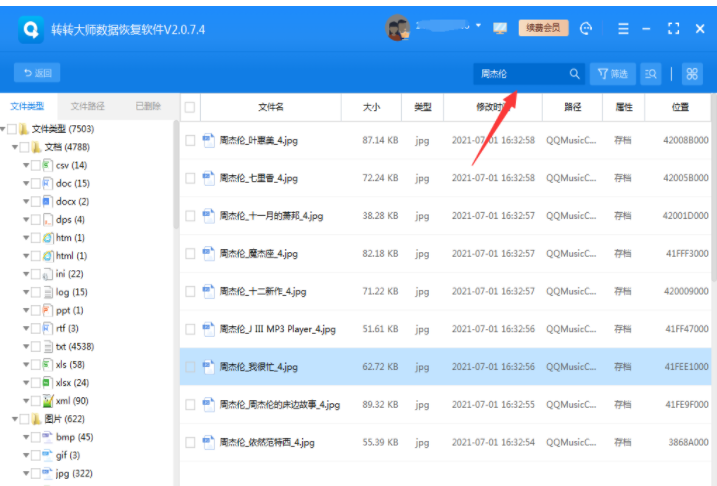
Task: Tick the xls (58) checkbox
Action: coord(36,364)
